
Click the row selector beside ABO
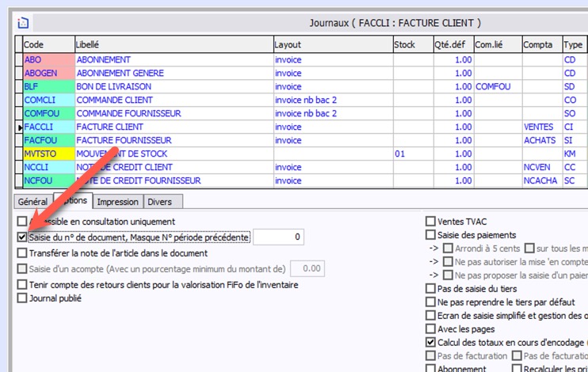(19, 60)
